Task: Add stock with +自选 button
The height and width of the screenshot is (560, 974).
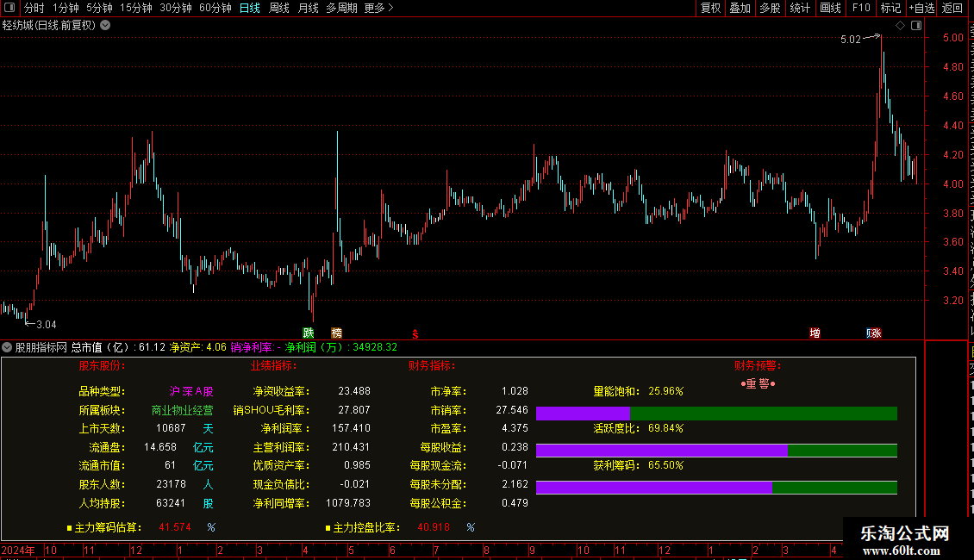Action: [921, 8]
